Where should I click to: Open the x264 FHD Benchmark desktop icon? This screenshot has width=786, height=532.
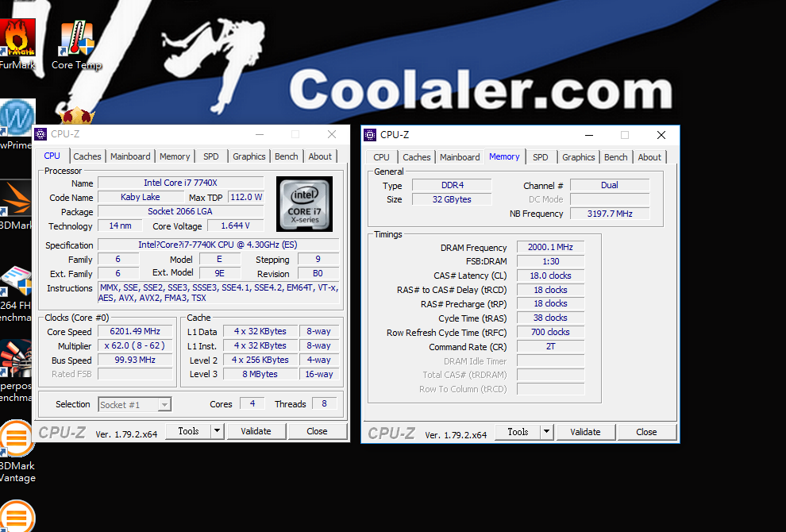[16, 294]
